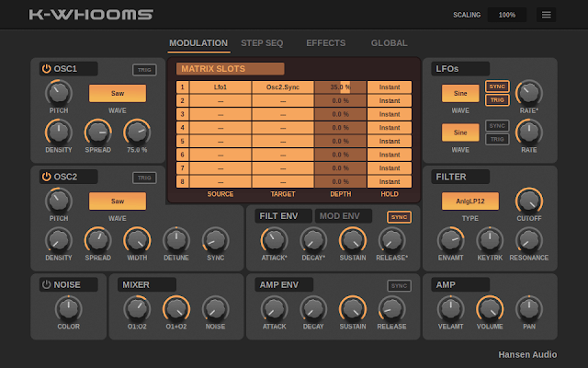Image resolution: width=588 pixels, height=368 pixels.
Task: Click the mixer O1+O2 knob
Action: click(176, 309)
